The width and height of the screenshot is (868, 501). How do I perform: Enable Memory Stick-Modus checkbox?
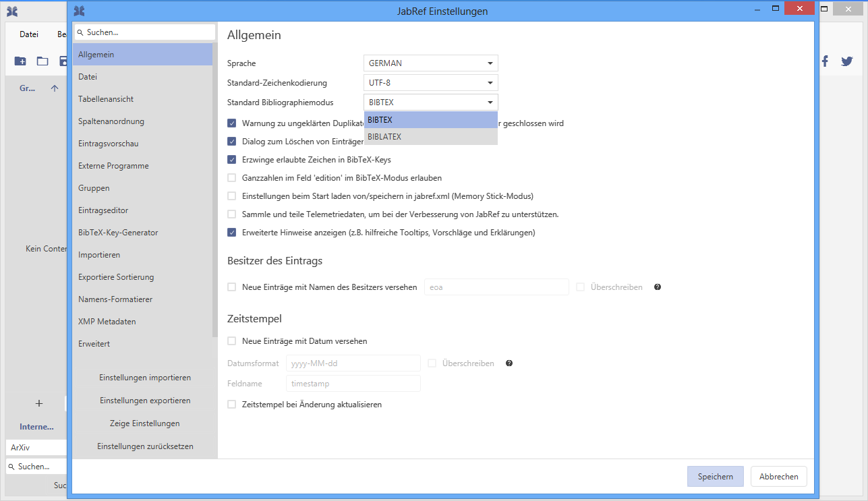click(x=232, y=196)
